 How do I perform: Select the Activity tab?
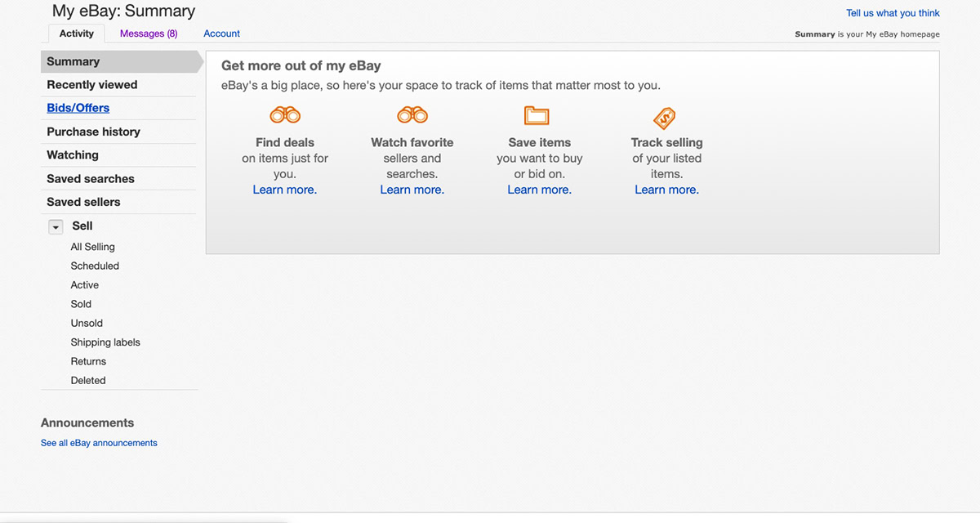click(x=77, y=34)
